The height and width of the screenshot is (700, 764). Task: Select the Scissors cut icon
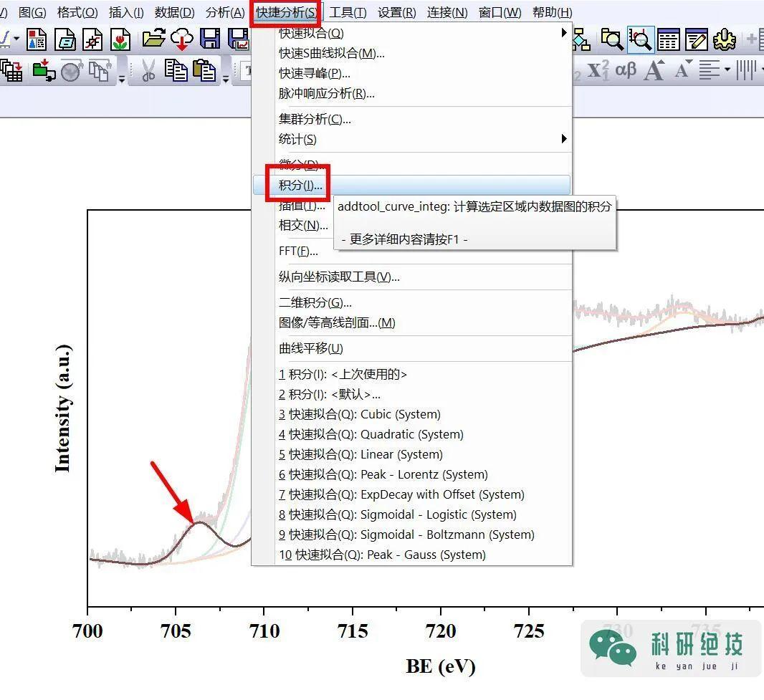tap(148, 71)
